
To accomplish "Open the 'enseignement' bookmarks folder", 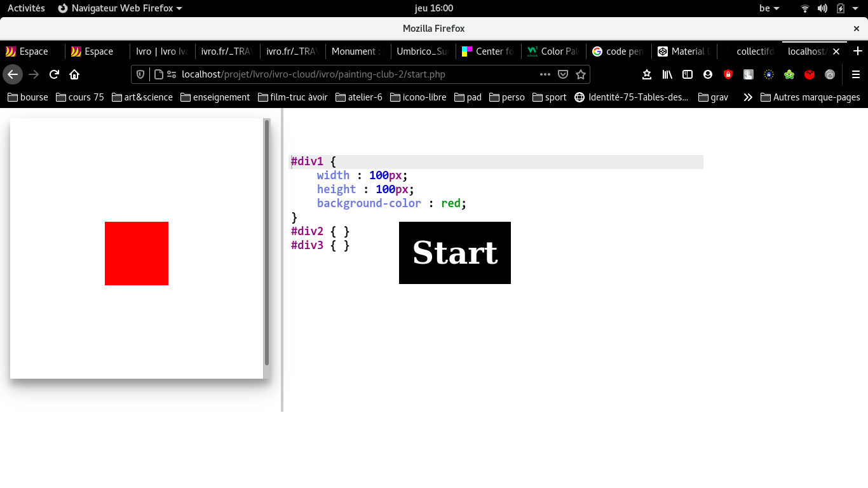I will (215, 97).
